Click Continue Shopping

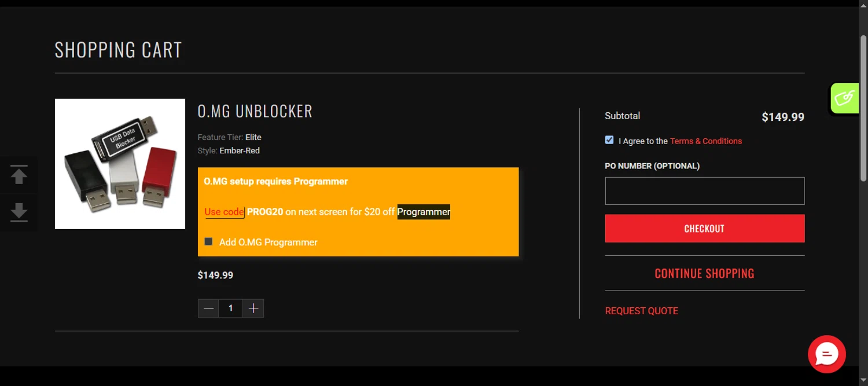coord(705,273)
